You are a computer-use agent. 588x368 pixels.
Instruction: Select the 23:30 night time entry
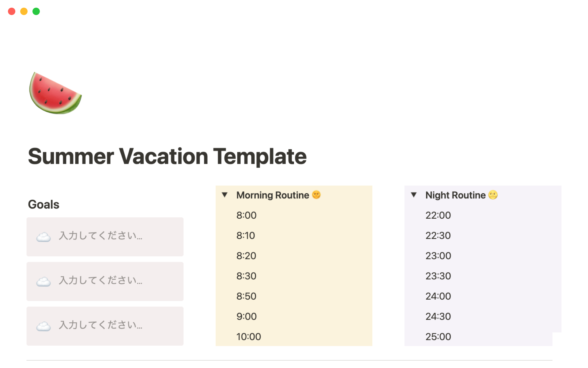[438, 276]
